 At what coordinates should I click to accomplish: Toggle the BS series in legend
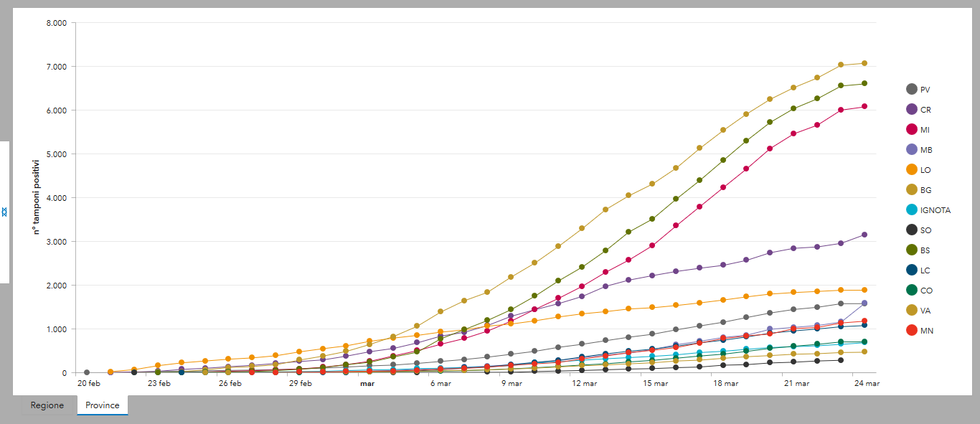pos(912,250)
